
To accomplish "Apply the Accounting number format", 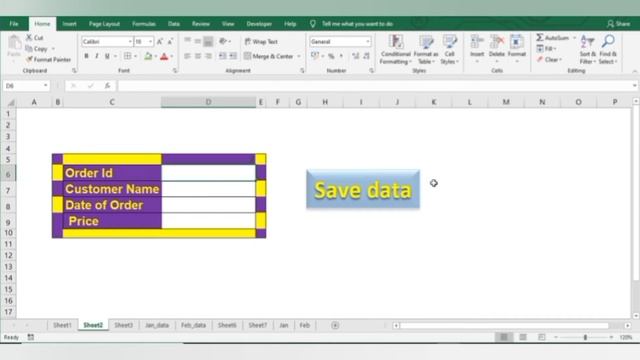I will coord(314,56).
